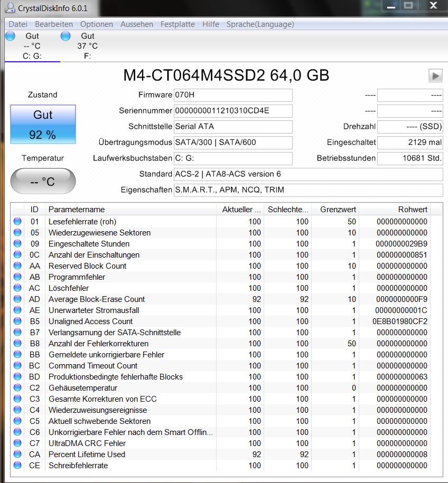Click the Seriennummer field
The height and width of the screenshot is (483, 448).
pos(233,111)
